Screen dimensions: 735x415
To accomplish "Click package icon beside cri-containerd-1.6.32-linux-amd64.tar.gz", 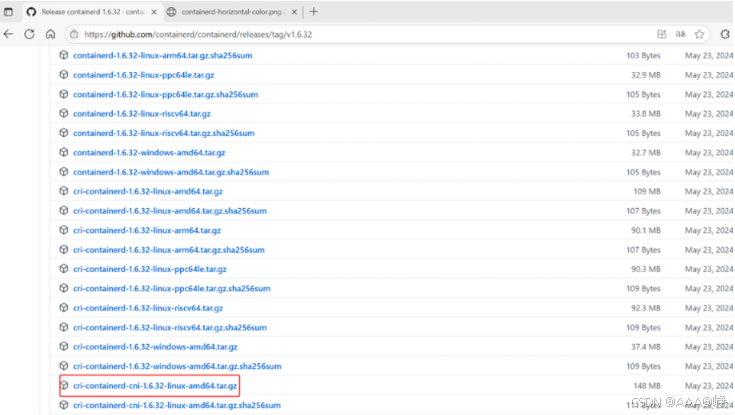I will coord(64,191).
